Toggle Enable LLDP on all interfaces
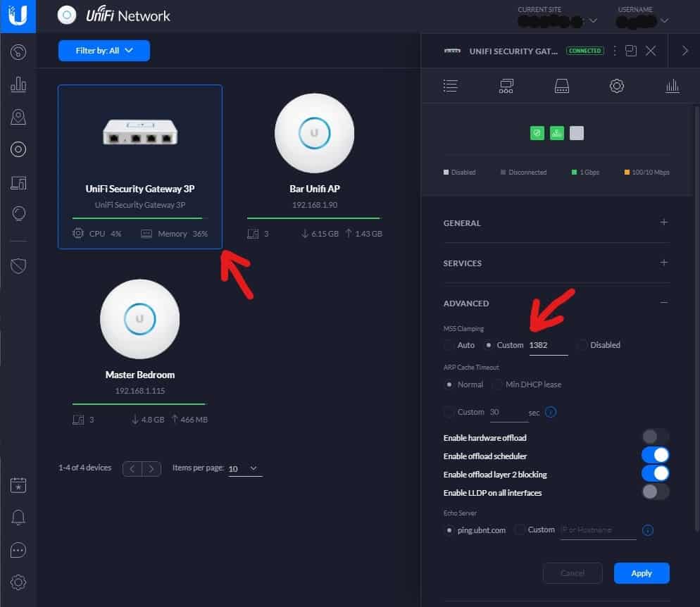Image resolution: width=700 pixels, height=607 pixels. point(655,492)
